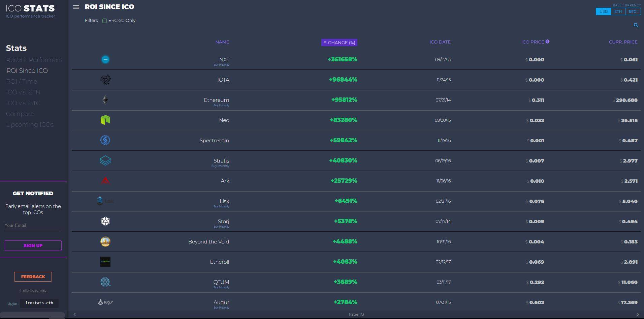Viewport: 644px width, 319px height.
Task: Sort by the Change (%) column
Action: coord(339,42)
